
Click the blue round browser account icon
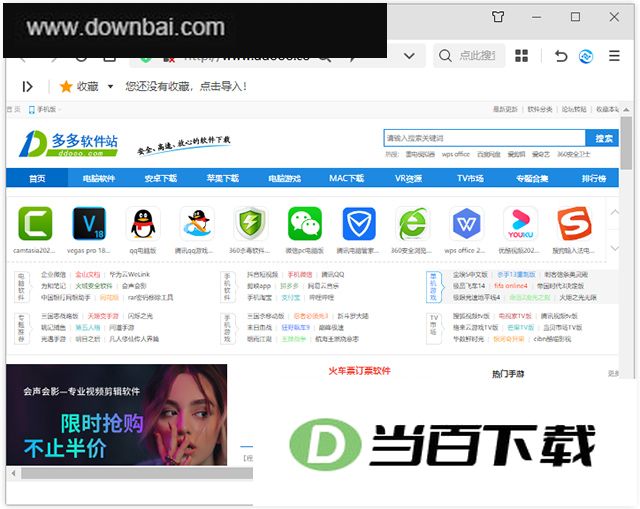[x=586, y=56]
